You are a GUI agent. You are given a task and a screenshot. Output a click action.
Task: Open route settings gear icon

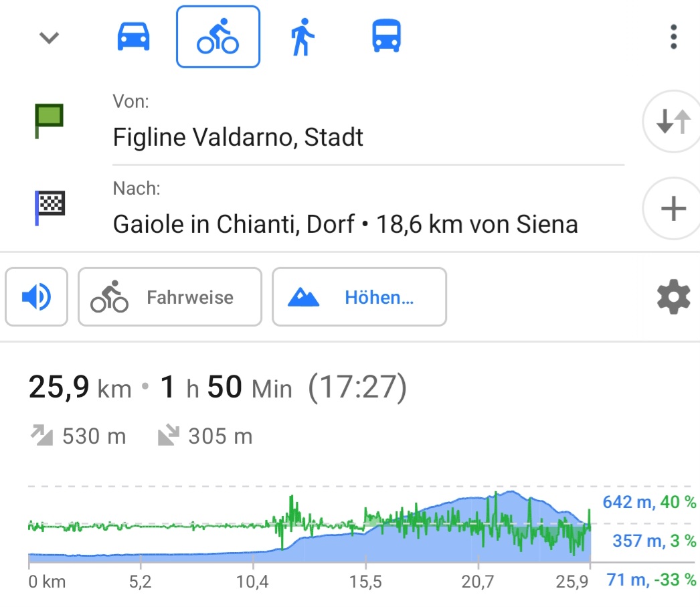click(673, 297)
